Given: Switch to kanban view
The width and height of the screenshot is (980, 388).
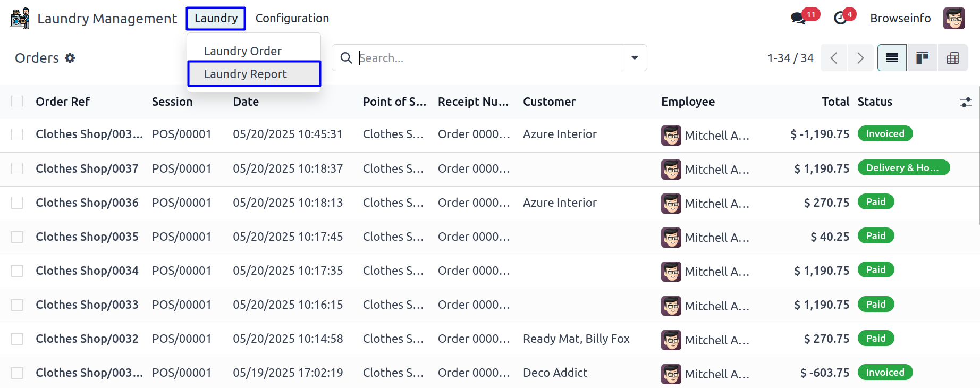Looking at the screenshot, I should [922, 58].
